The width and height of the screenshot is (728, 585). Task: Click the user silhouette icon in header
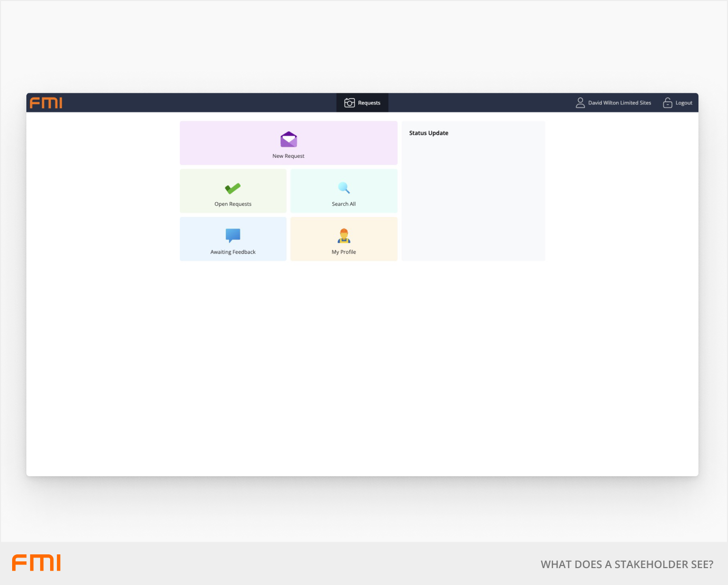tap(580, 103)
